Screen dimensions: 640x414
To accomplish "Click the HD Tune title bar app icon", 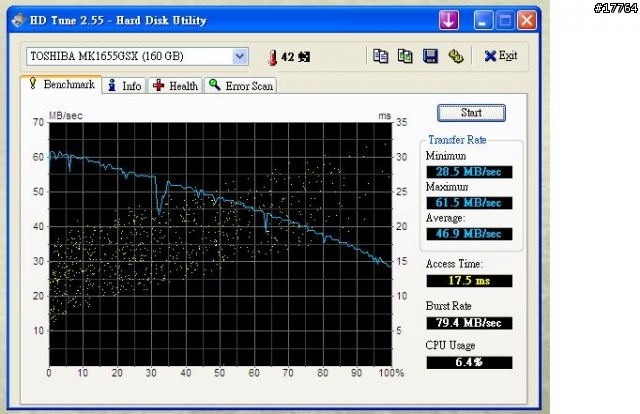I will [x=19, y=20].
